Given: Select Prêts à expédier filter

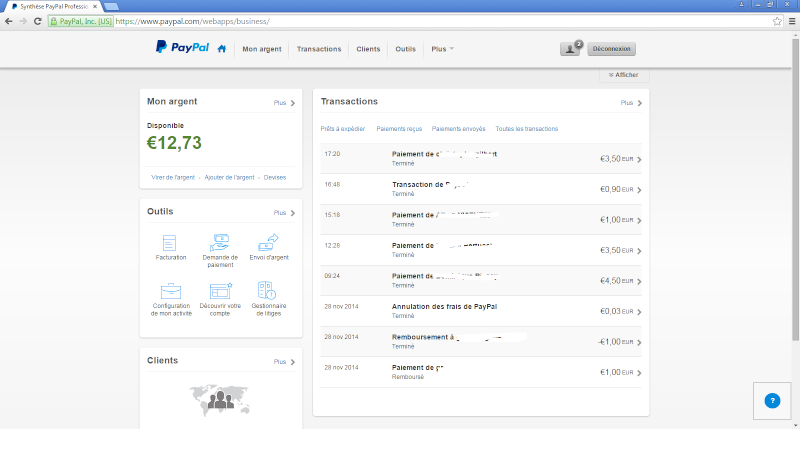Looking at the screenshot, I should point(342,129).
